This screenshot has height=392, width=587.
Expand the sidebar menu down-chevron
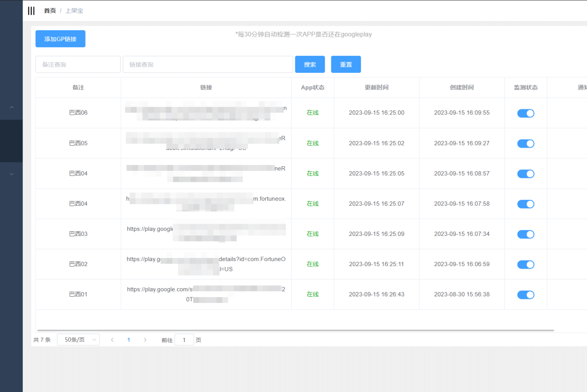coord(12,174)
